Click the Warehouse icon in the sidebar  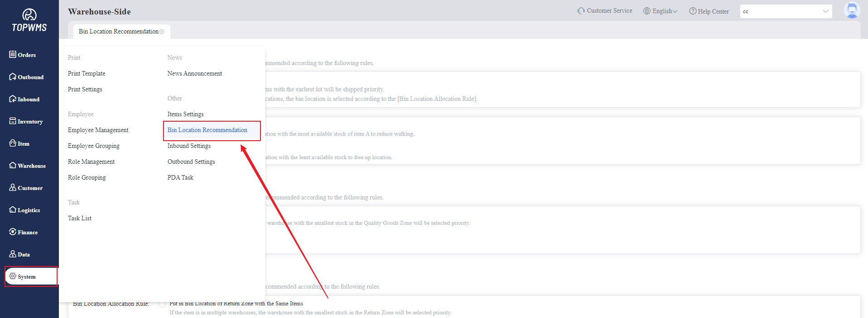(x=13, y=166)
